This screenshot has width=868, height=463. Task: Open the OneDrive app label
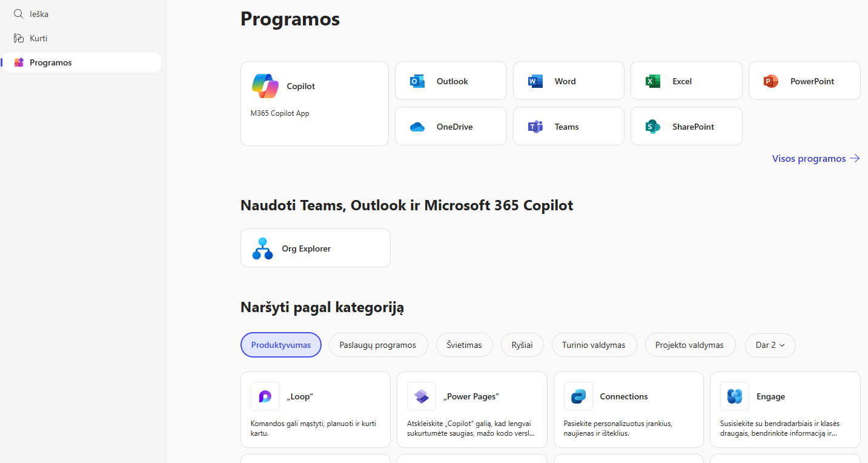(455, 127)
